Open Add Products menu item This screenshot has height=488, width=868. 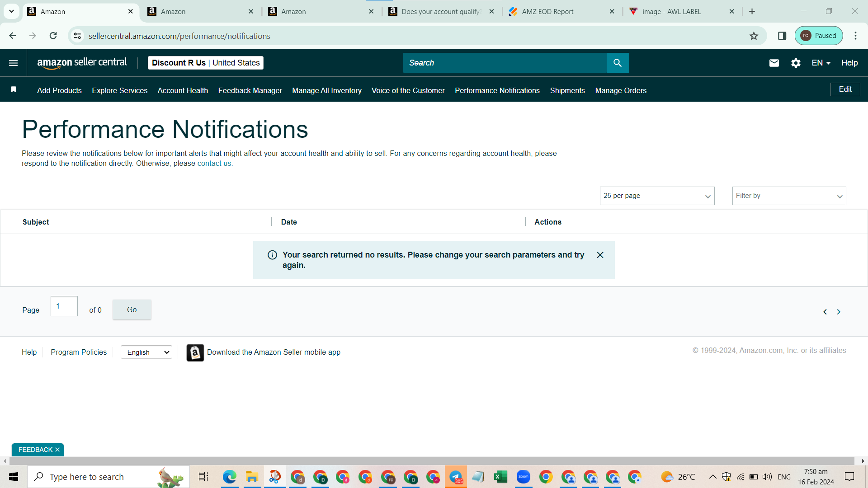pyautogui.click(x=59, y=90)
